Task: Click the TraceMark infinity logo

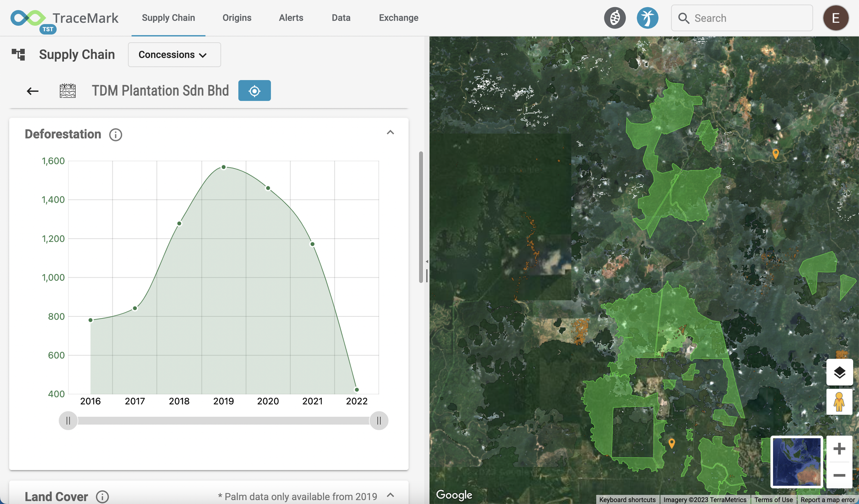Action: click(x=28, y=18)
